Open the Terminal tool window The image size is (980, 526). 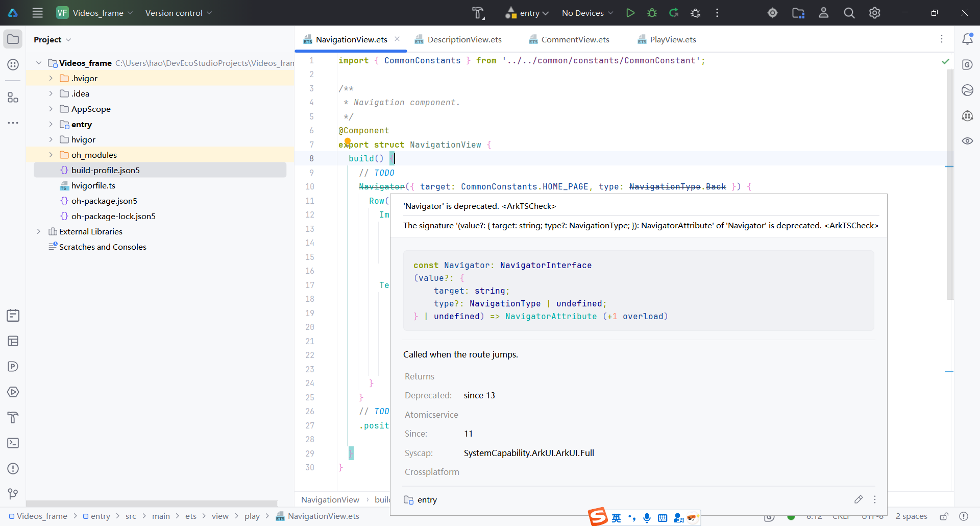click(x=13, y=443)
